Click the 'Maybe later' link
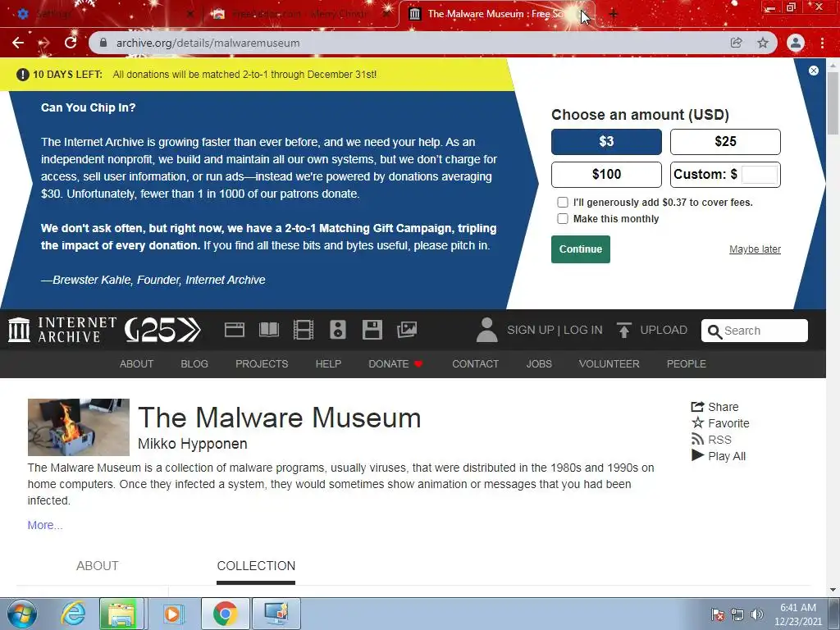 click(755, 249)
